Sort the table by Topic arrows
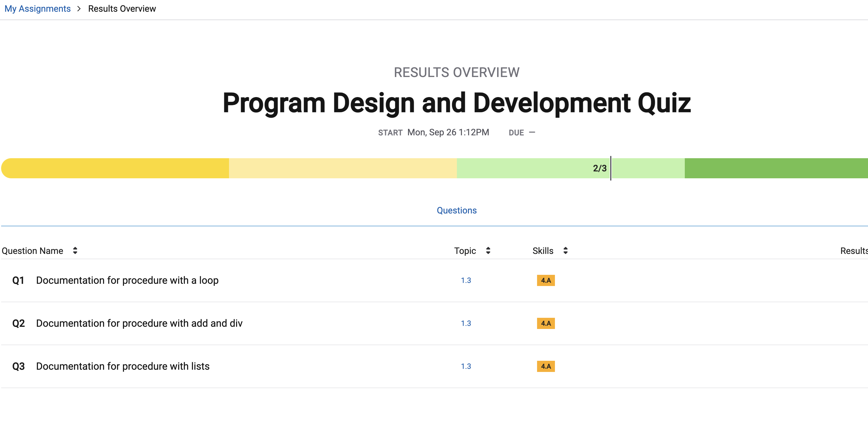The width and height of the screenshot is (868, 423). 488,250
